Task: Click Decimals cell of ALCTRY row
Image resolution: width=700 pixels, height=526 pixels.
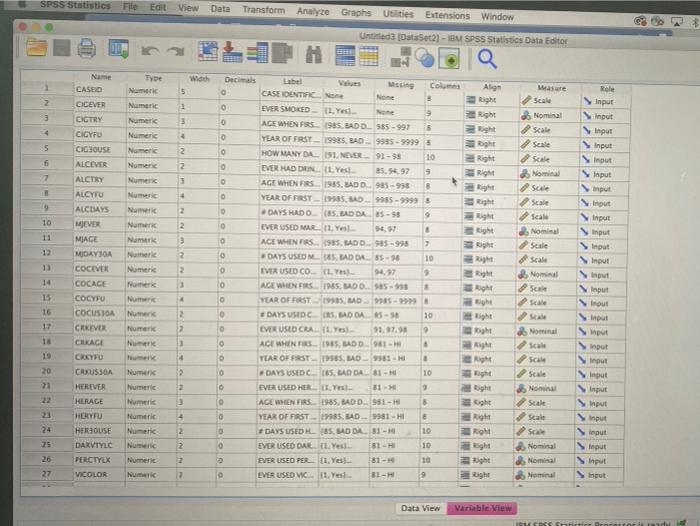Action: click(x=239, y=182)
